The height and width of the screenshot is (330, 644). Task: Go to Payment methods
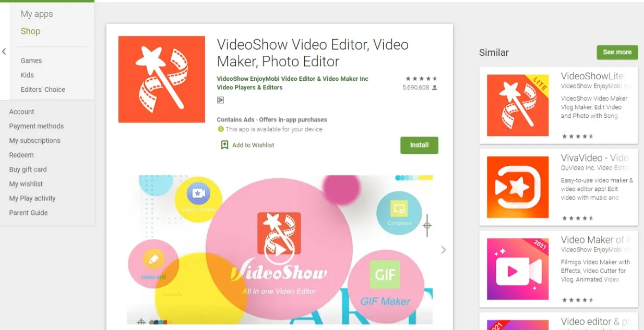point(36,126)
